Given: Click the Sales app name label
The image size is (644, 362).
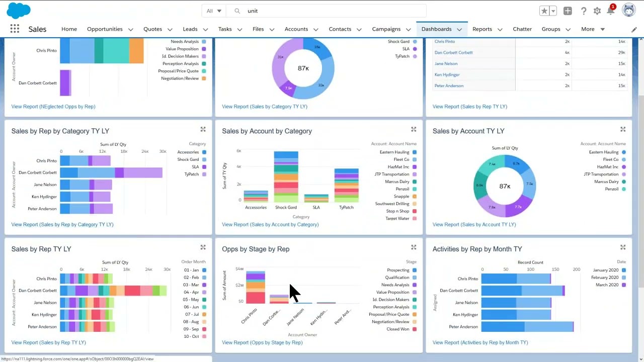Looking at the screenshot, I should click(x=37, y=29).
